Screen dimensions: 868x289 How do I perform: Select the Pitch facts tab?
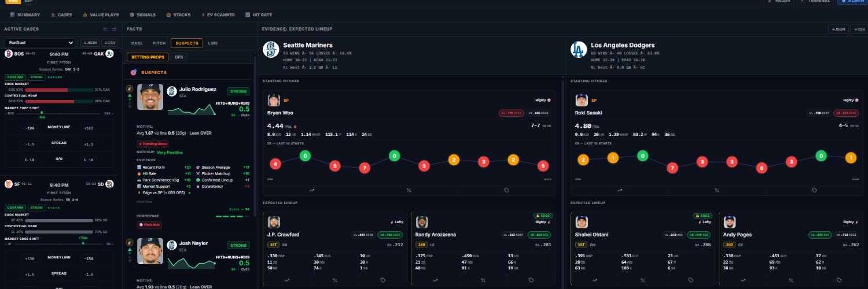159,43
